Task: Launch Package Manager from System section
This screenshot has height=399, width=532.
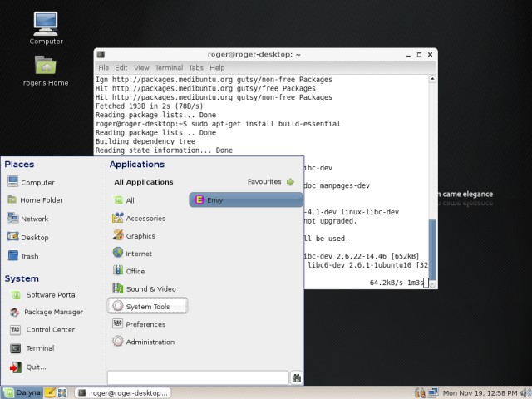Action: pos(47,312)
